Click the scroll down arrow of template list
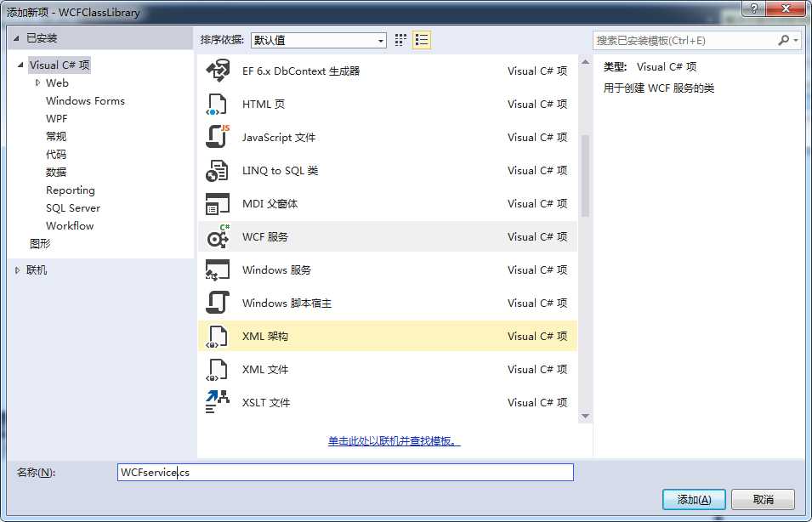This screenshot has height=522, width=812. coord(585,416)
